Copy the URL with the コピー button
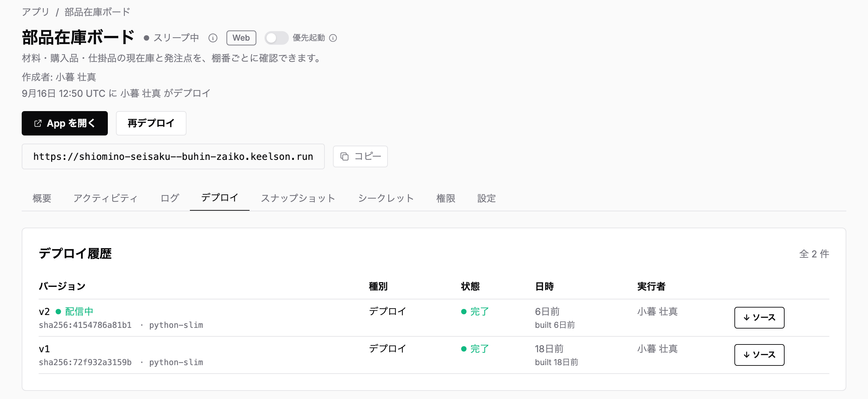 [x=360, y=156]
